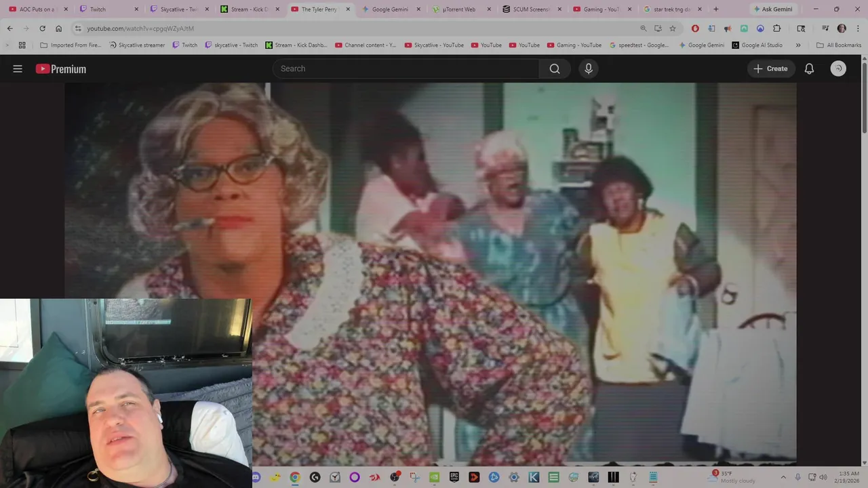Open Imported From Fire... bookmarks folder
The image size is (868, 488).
click(71, 45)
